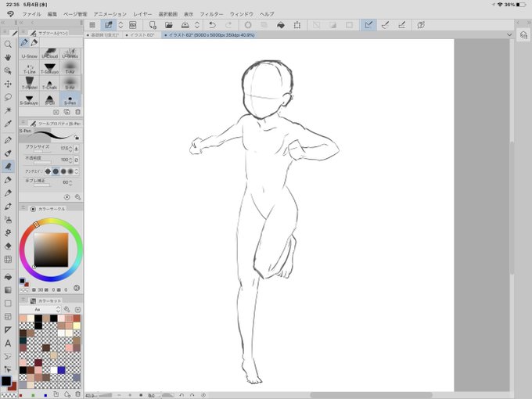
Task: Toggle Snap to special ruler icon
Action: pyautogui.click(x=385, y=25)
